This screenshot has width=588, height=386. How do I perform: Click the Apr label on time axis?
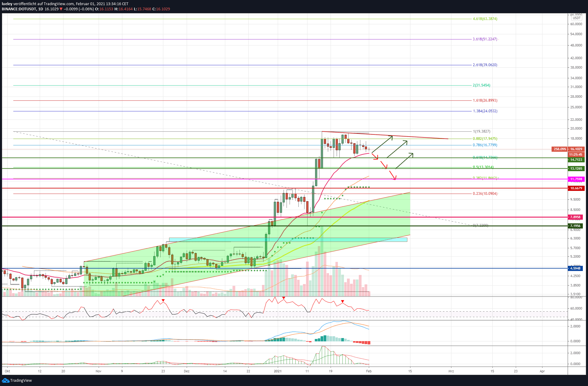(542, 371)
